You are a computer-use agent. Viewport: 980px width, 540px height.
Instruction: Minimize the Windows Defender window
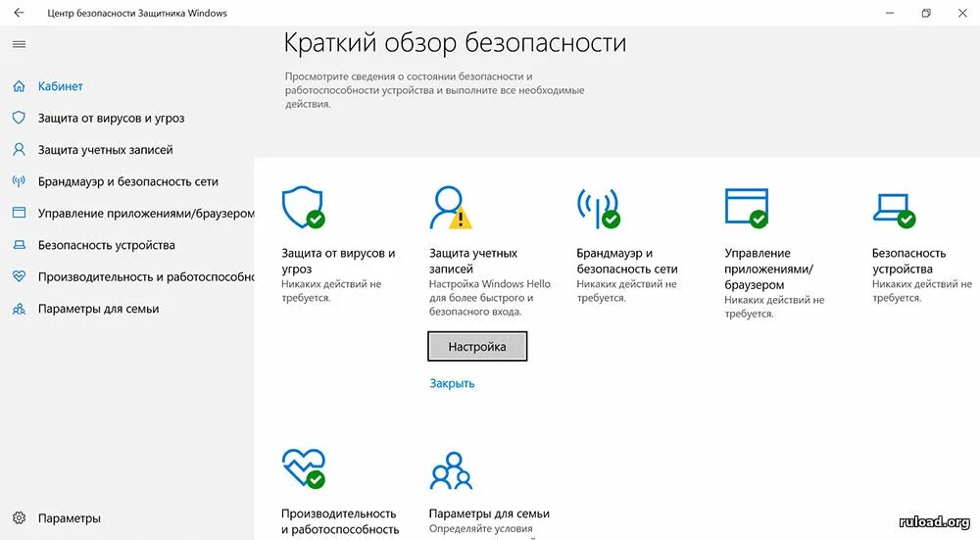pos(890,13)
